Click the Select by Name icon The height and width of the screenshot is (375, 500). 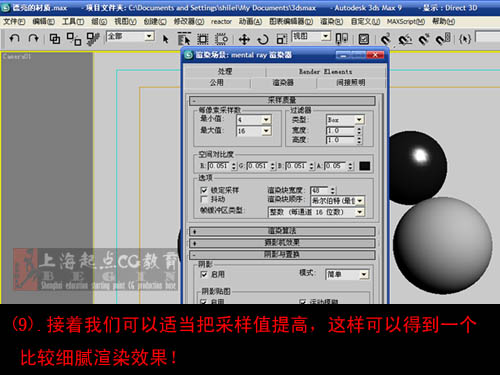click(184, 39)
